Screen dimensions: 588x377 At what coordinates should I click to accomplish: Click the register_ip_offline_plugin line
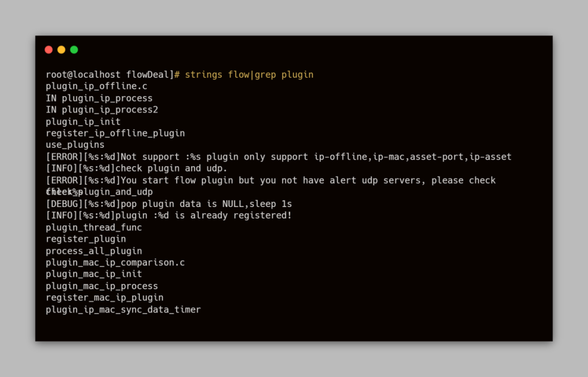pyautogui.click(x=115, y=133)
